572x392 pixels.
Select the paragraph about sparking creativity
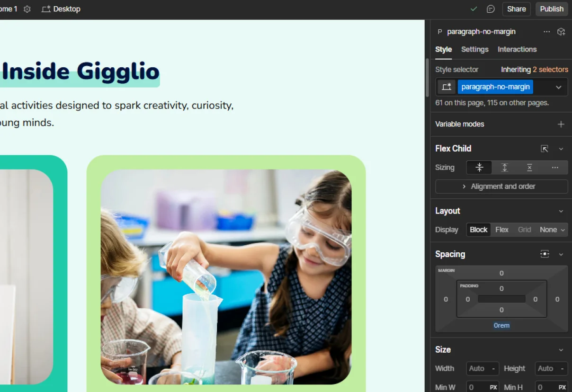click(x=116, y=114)
